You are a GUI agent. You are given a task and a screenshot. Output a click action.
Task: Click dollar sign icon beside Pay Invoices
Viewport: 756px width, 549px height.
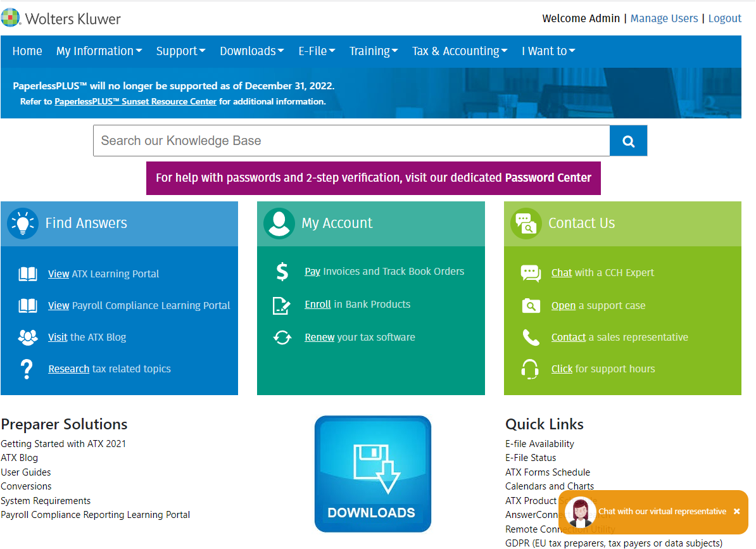point(282,272)
